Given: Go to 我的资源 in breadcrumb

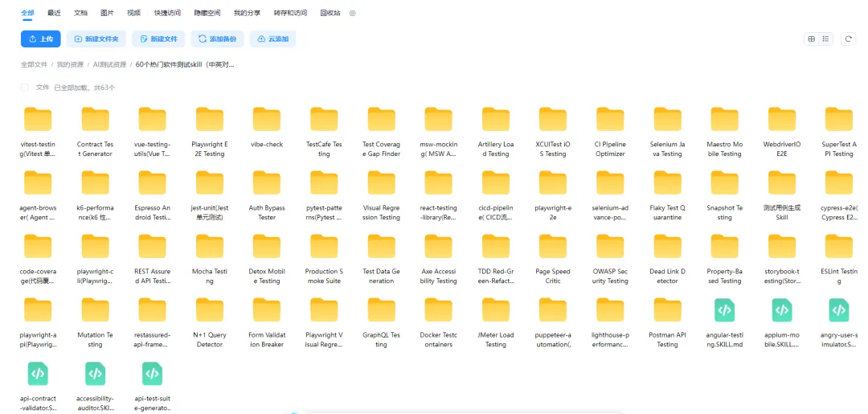Looking at the screenshot, I should pos(70,65).
